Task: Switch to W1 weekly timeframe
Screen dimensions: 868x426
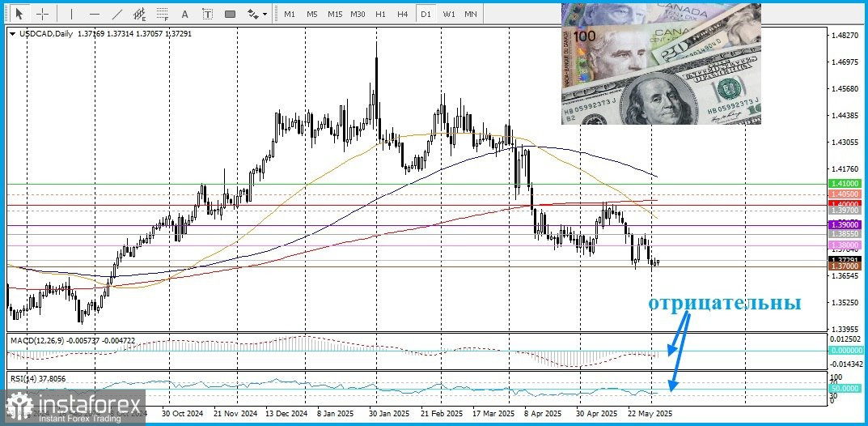Action: pos(448,14)
